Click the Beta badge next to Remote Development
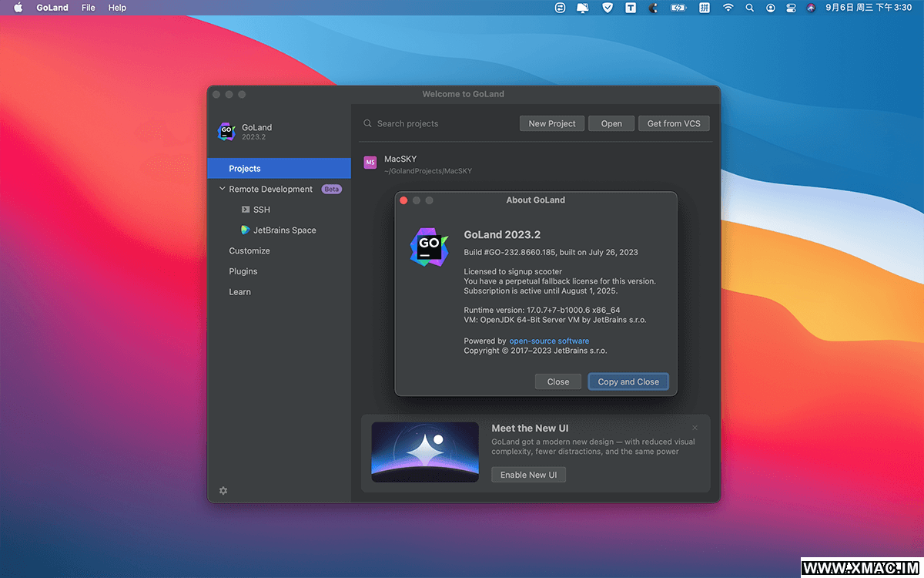 (331, 189)
